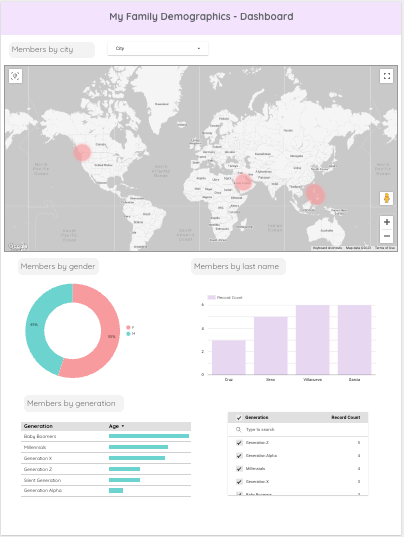Click the Street View pegman icon
This screenshot has width=404, height=537.
pos(387,198)
